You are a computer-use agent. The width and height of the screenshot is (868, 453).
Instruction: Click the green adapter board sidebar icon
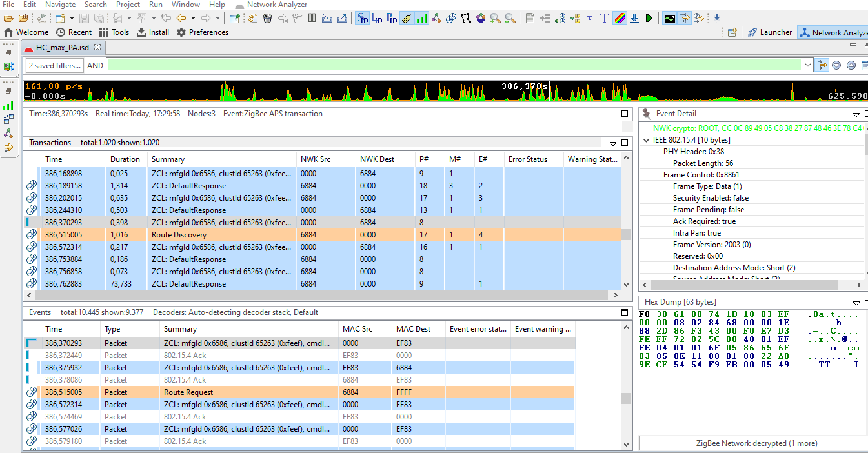coord(8,66)
